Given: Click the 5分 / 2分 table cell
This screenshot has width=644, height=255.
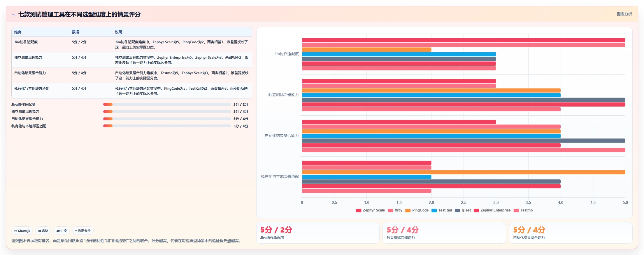Looking at the screenshot, I should pos(79,42).
